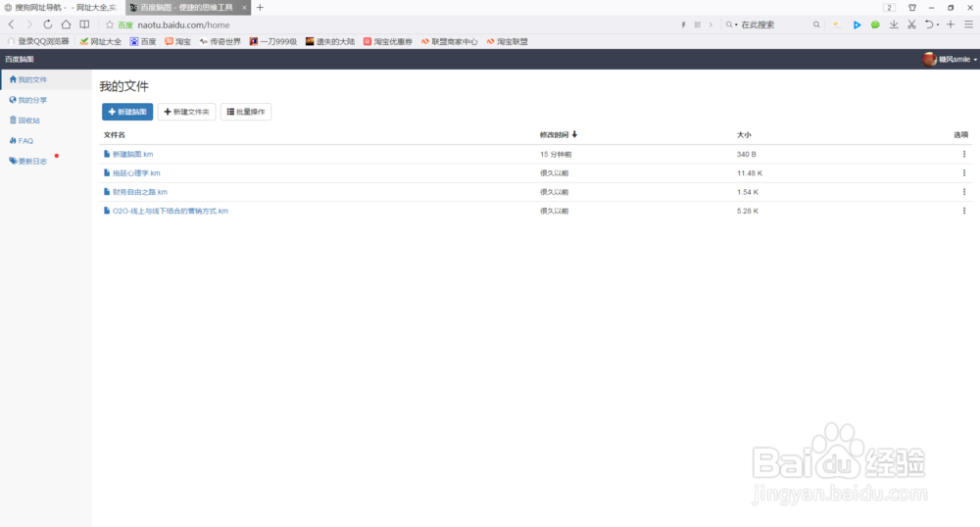Image resolution: width=980 pixels, height=527 pixels.
Task: Open the 遗失的大陆 bookmark
Action: (330, 41)
